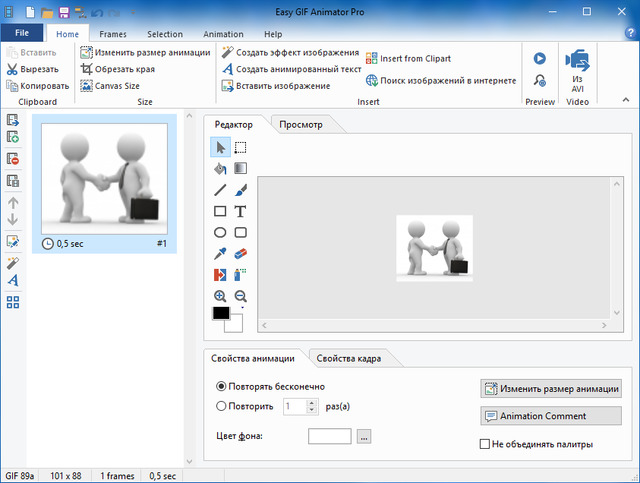Image resolution: width=640 pixels, height=483 pixels.
Task: Increase repeat count with spinner up arrow
Action: tap(311, 402)
